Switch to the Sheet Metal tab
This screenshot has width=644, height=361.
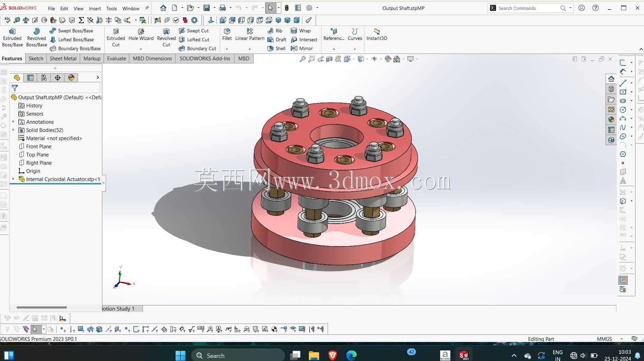click(x=63, y=59)
